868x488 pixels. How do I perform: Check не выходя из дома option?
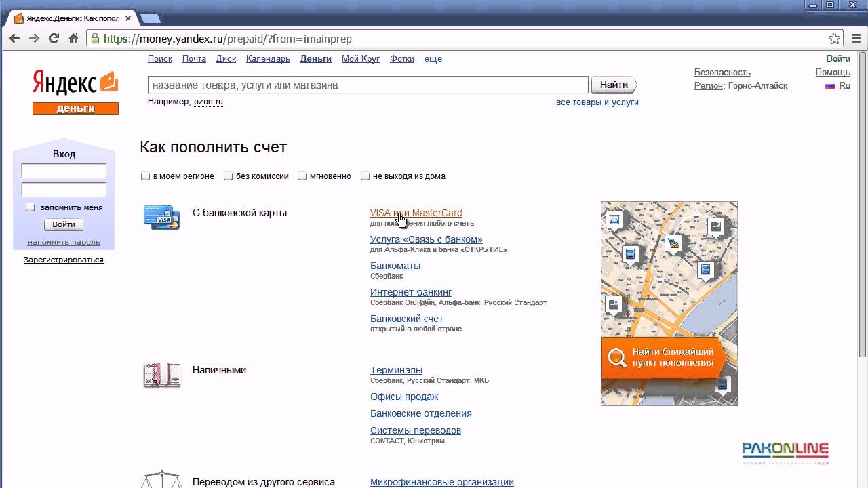365,176
